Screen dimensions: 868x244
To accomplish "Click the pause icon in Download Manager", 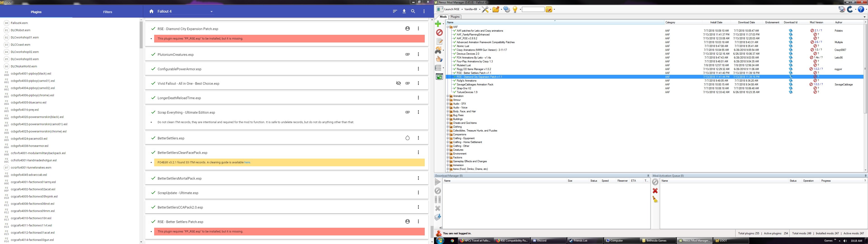I will [438, 199].
